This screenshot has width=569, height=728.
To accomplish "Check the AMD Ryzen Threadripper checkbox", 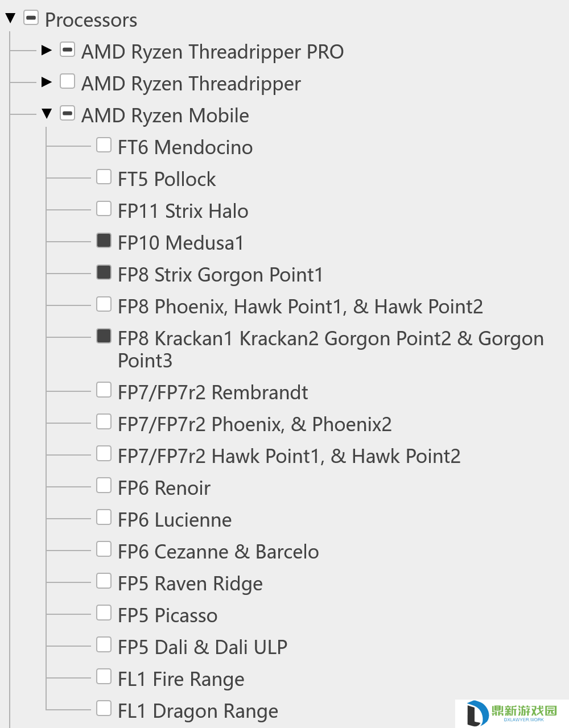I will [67, 81].
